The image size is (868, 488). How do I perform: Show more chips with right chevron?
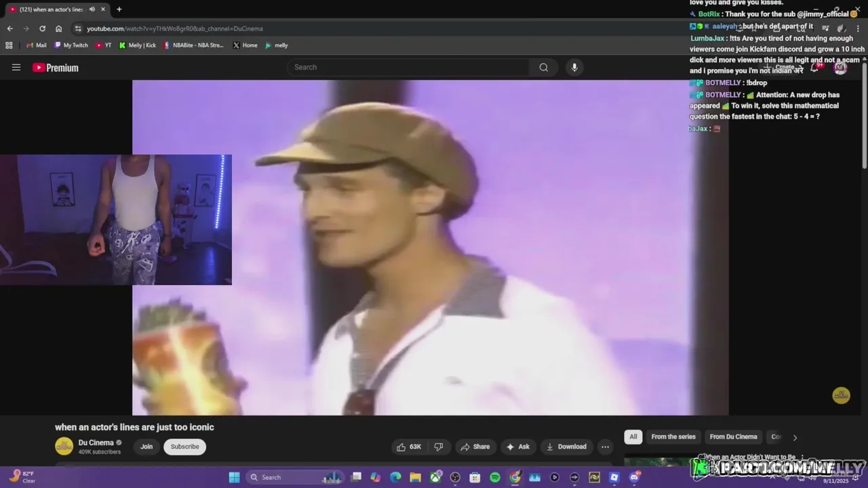tap(795, 437)
